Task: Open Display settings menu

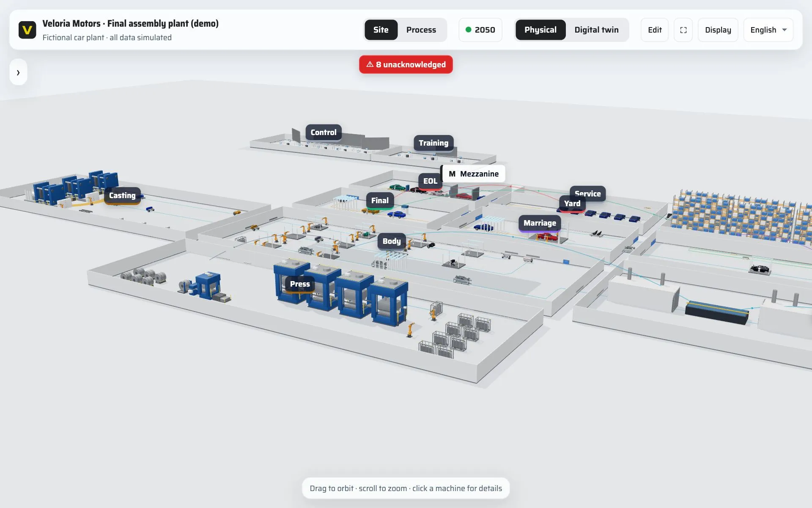Action: click(718, 30)
